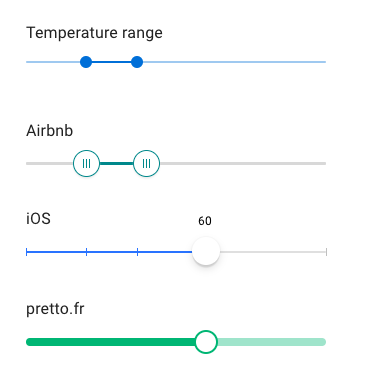Click the last iOS tick at track end
The image size is (366, 375).
click(326, 252)
